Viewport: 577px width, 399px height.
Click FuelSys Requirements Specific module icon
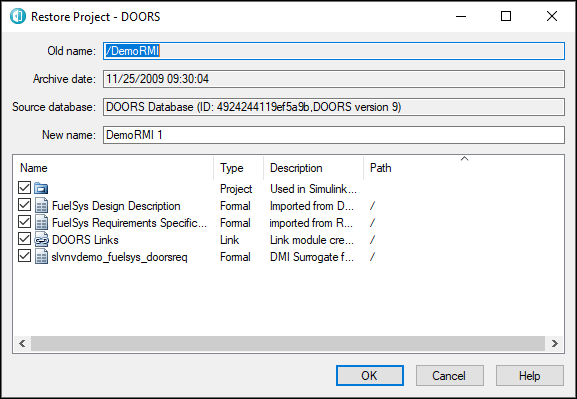41,222
